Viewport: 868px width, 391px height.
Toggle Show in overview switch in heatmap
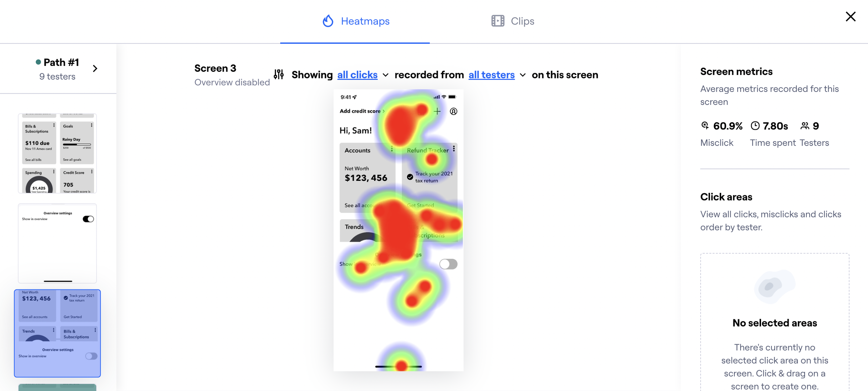click(x=448, y=264)
